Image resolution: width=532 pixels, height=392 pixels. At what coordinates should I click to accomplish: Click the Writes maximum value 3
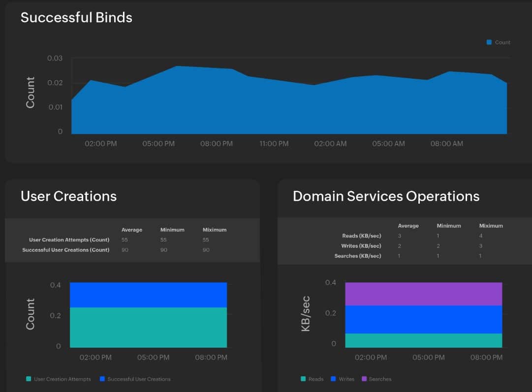481,246
